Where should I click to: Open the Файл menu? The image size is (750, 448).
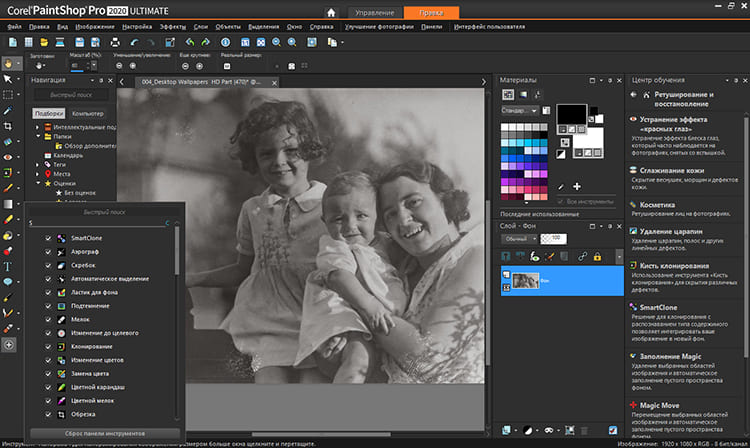14,27
